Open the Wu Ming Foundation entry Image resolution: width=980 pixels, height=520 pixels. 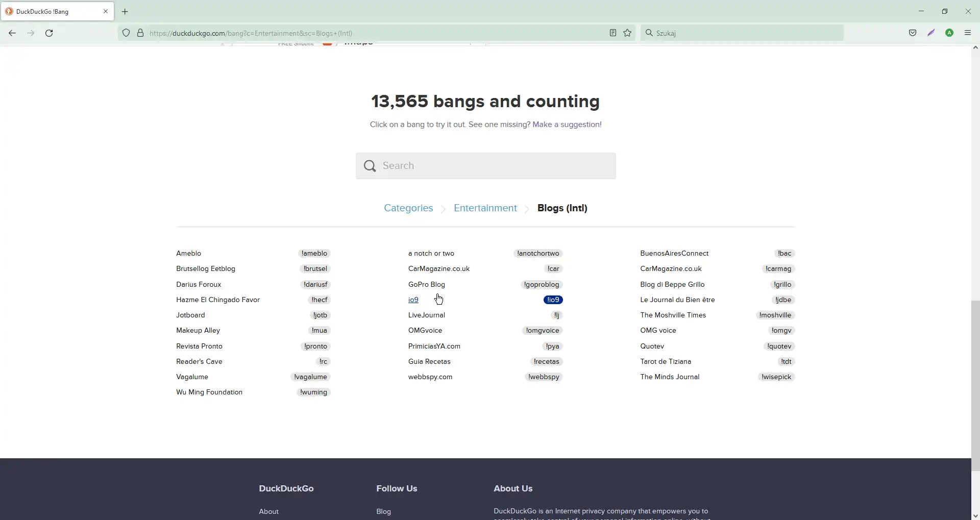[209, 392]
